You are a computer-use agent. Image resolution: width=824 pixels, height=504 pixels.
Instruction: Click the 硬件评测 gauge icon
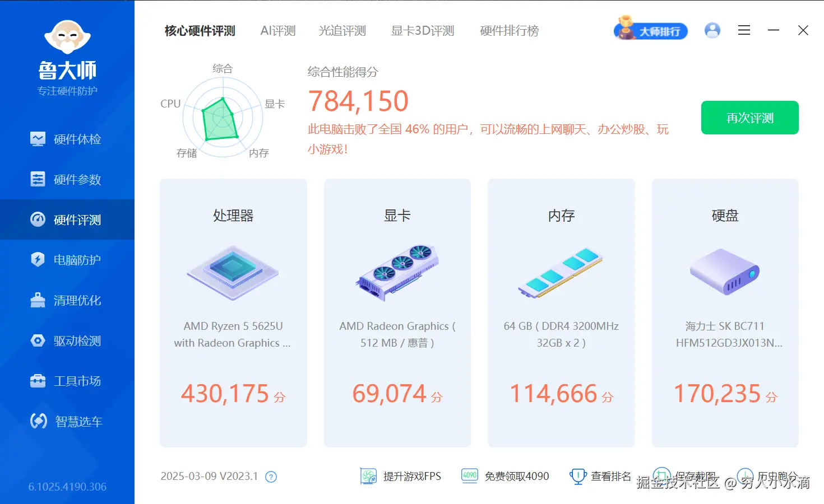click(x=38, y=220)
